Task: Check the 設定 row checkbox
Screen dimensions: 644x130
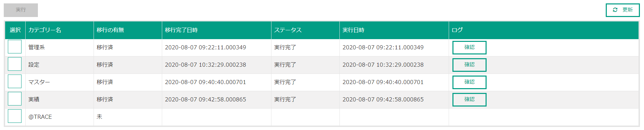Action: click(x=15, y=64)
